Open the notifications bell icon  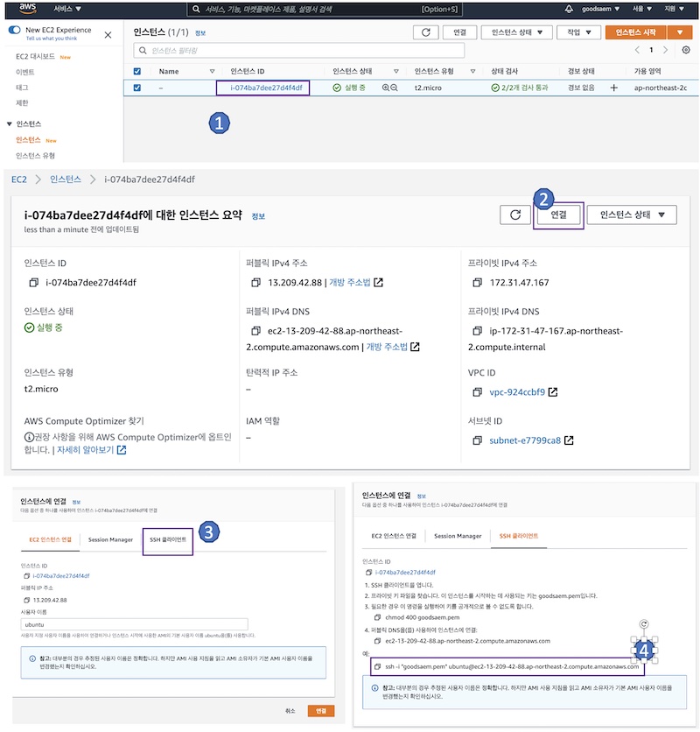pyautogui.click(x=569, y=9)
